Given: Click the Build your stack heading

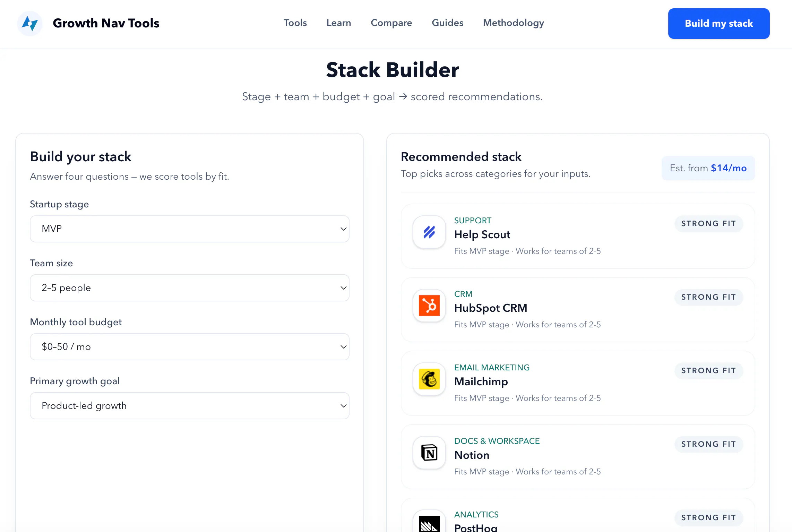Looking at the screenshot, I should 80,157.
